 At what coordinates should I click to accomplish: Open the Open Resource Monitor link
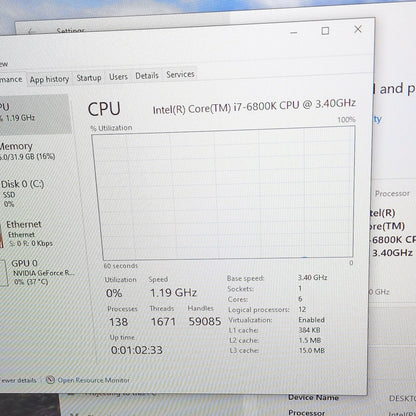click(94, 380)
